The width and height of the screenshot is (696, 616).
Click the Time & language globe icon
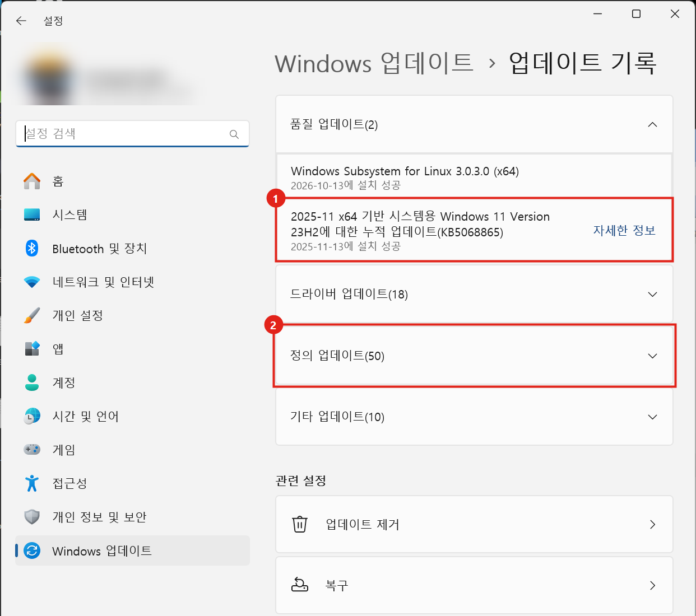(x=32, y=416)
